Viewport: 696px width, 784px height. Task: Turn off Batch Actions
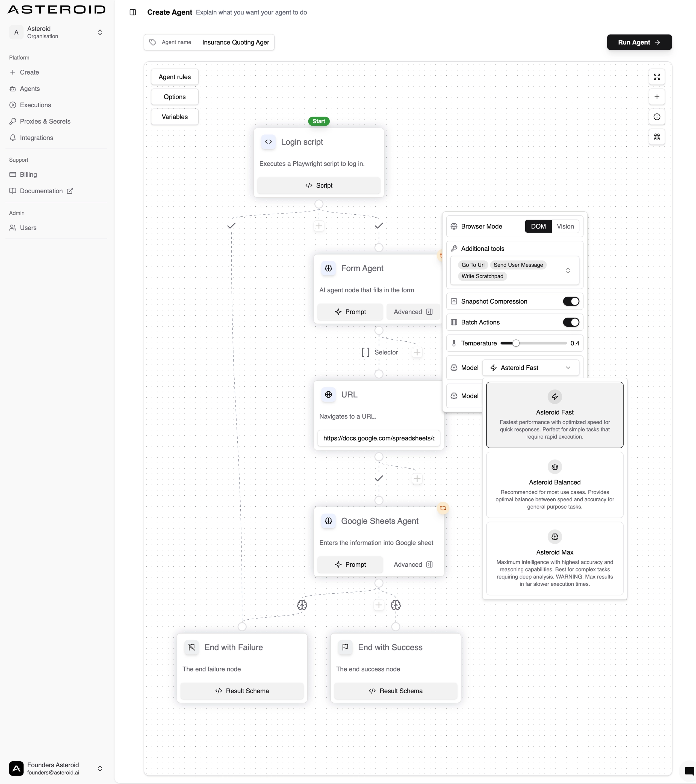pyautogui.click(x=571, y=322)
